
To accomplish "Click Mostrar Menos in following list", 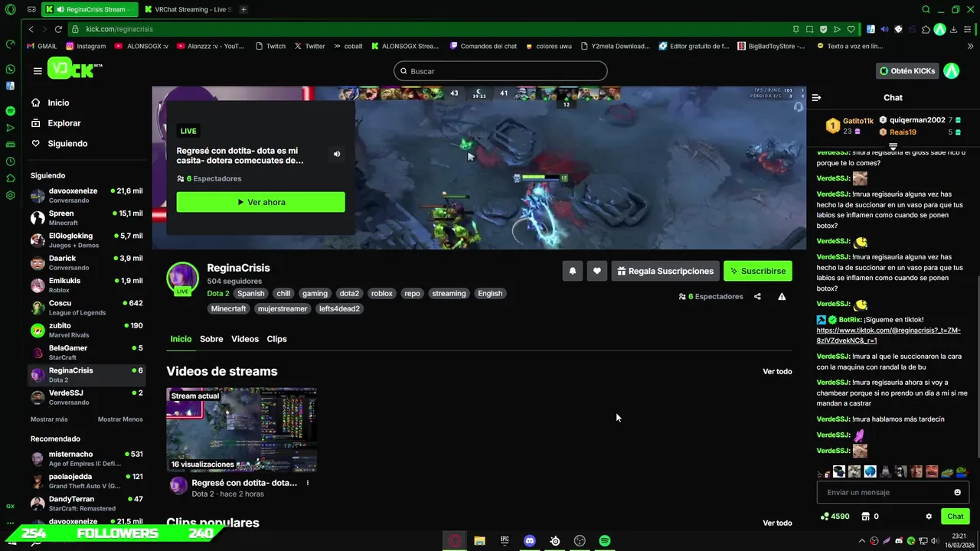I will coord(120,419).
